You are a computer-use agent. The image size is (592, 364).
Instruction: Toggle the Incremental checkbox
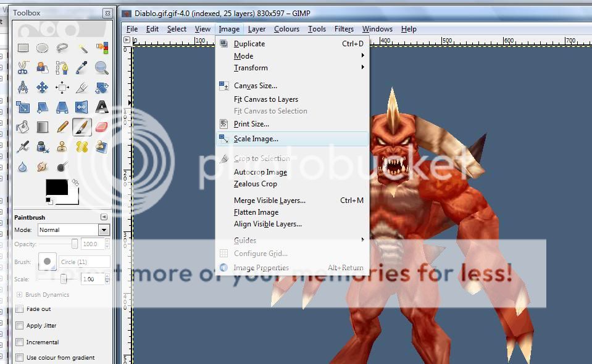pos(20,342)
